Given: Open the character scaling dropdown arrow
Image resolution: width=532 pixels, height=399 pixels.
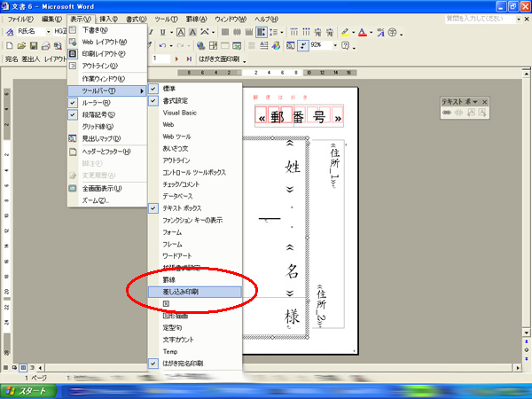Looking at the screenshot, I should 213,33.
